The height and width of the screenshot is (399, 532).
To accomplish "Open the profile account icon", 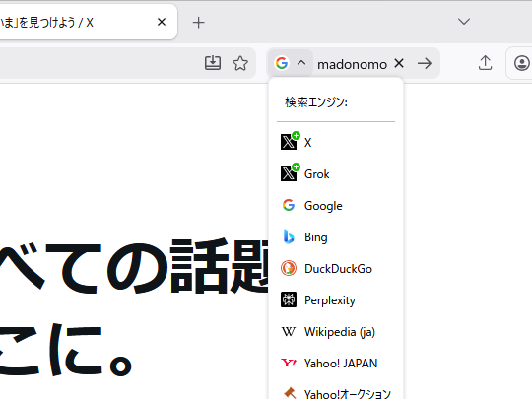I will [522, 63].
